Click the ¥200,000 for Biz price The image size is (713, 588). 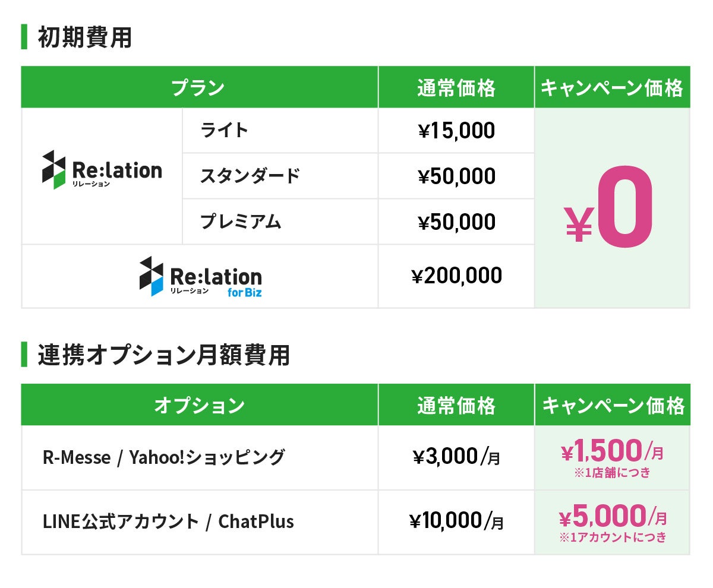pyautogui.click(x=456, y=276)
